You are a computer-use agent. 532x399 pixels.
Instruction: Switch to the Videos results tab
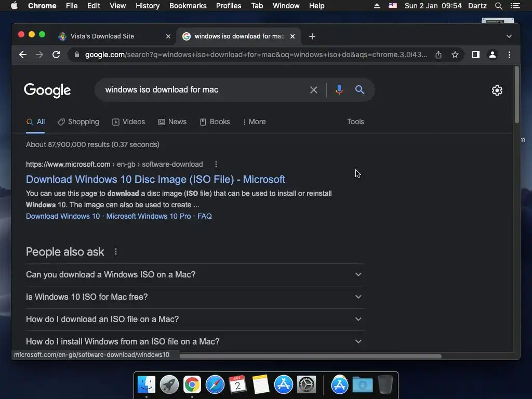129,122
